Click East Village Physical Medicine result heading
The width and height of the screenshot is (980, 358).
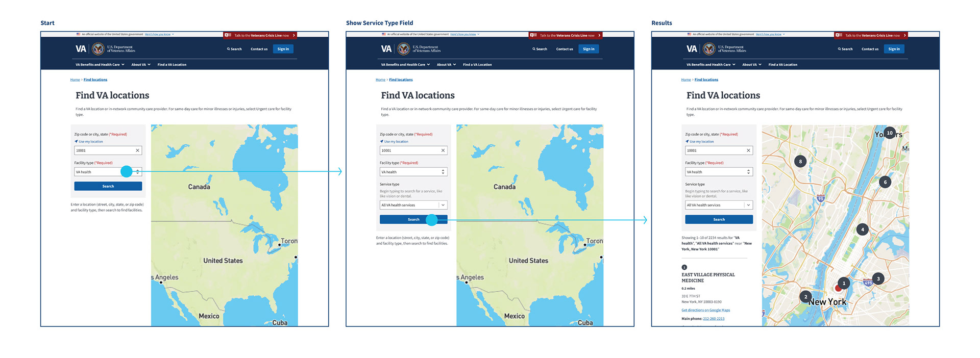pyautogui.click(x=708, y=277)
